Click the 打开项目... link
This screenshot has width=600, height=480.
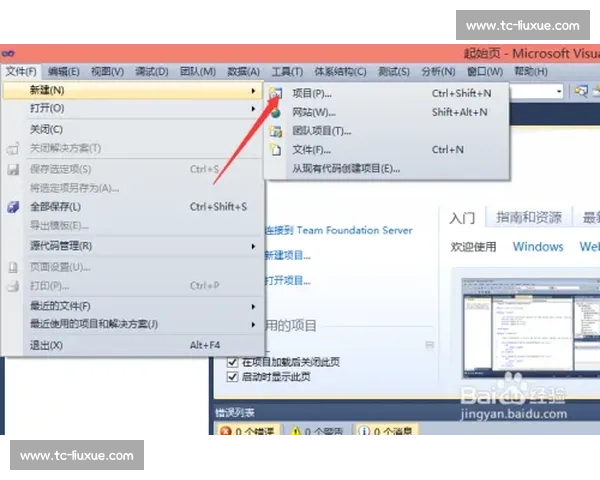[x=288, y=281]
